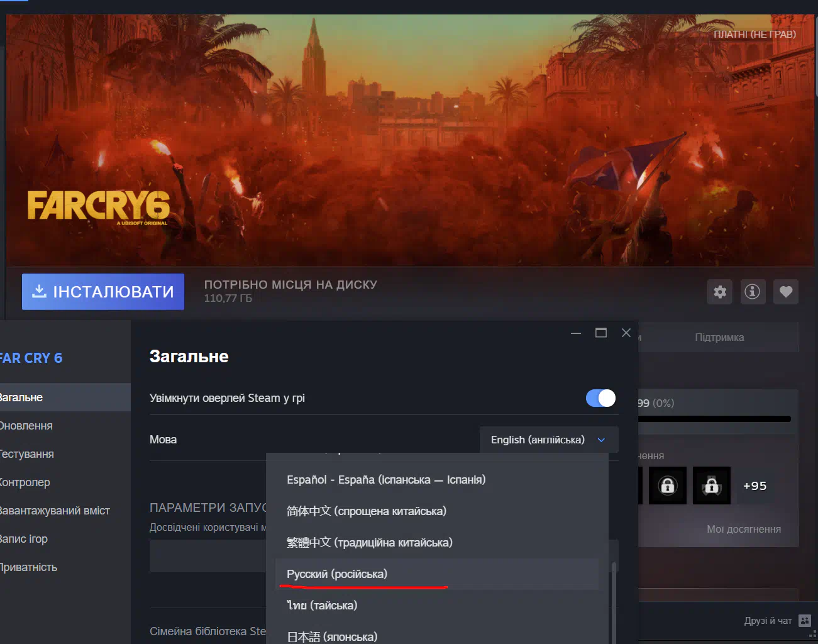The image size is (818, 644).
Task: Open Контролер settings section
Action: pyautogui.click(x=65, y=482)
